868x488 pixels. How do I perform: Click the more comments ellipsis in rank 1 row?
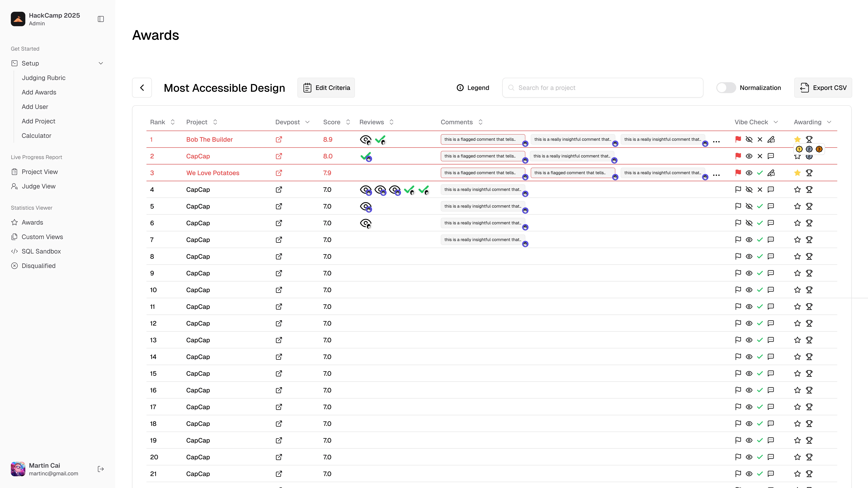coord(716,142)
